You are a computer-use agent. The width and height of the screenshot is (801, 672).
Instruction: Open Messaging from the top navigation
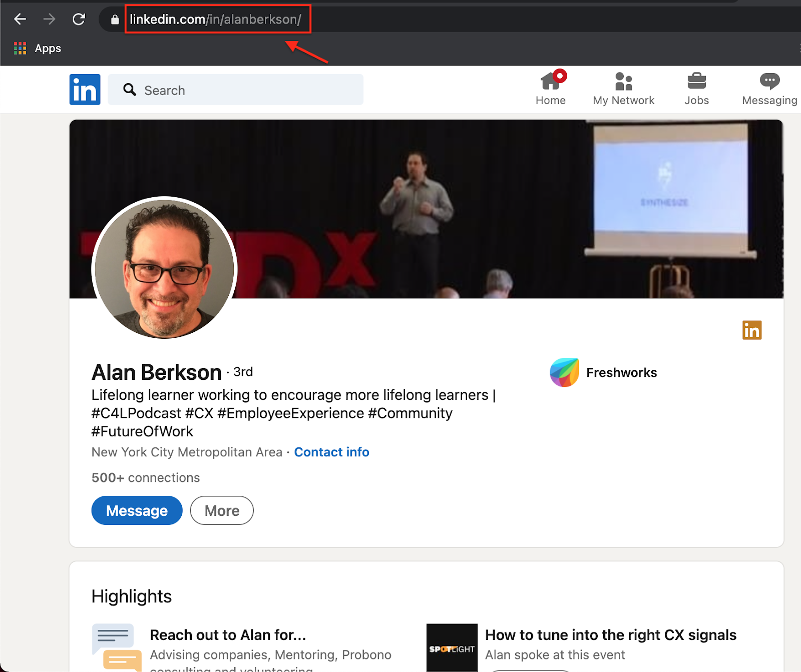coord(769,89)
